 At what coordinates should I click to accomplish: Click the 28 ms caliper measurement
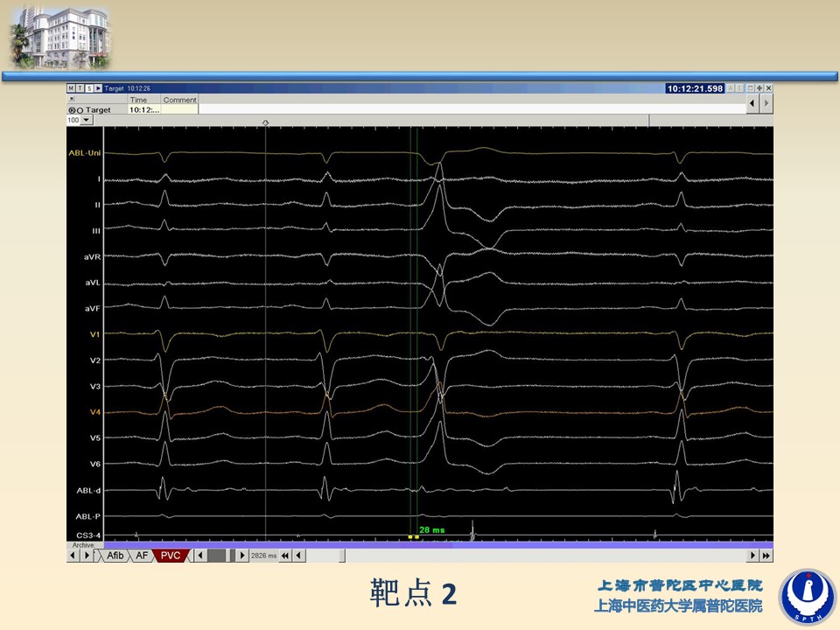click(431, 530)
